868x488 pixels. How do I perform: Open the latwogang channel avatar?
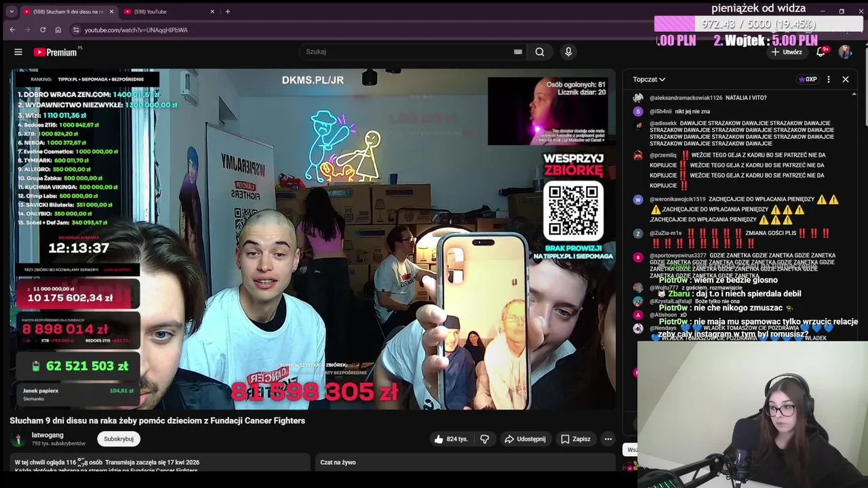click(18, 439)
